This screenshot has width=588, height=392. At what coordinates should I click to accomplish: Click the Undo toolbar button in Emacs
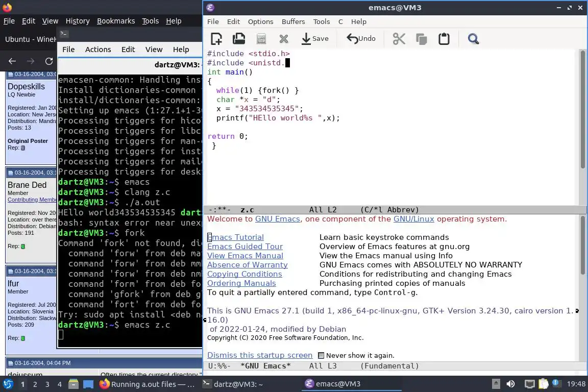tap(361, 39)
